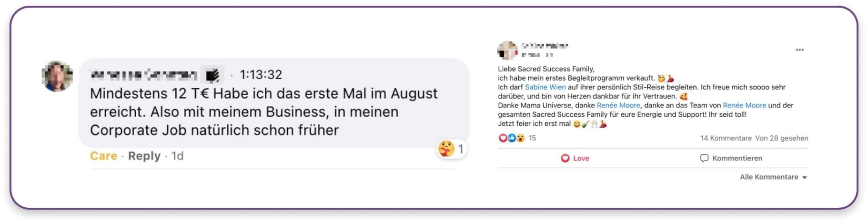Click the Love reaction button
This screenshot has width=868, height=223.
(575, 158)
